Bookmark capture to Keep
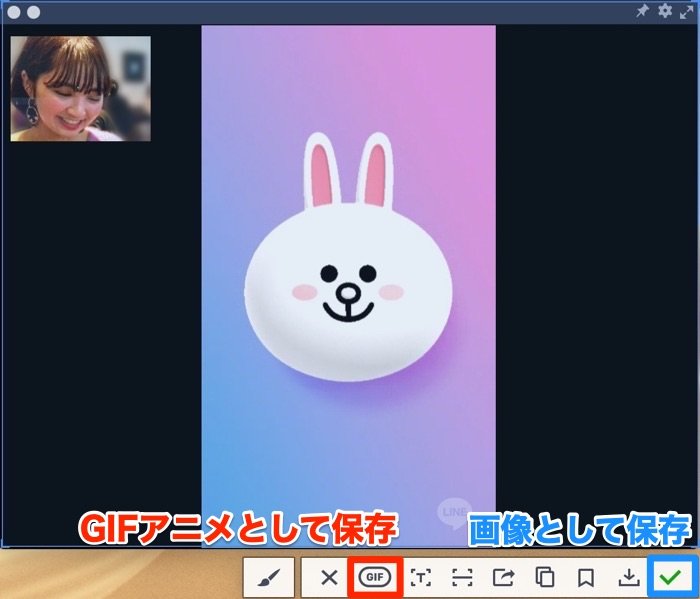700x599 pixels. pyautogui.click(x=586, y=578)
